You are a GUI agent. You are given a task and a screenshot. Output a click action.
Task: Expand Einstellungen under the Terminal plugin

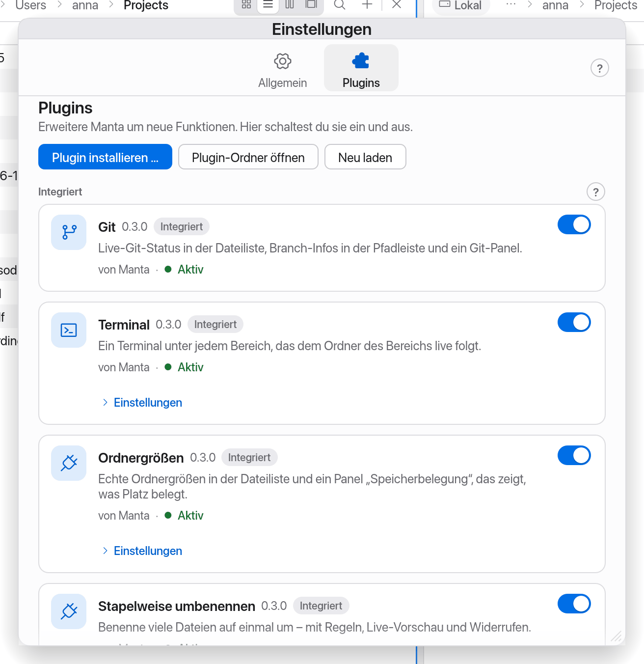142,403
